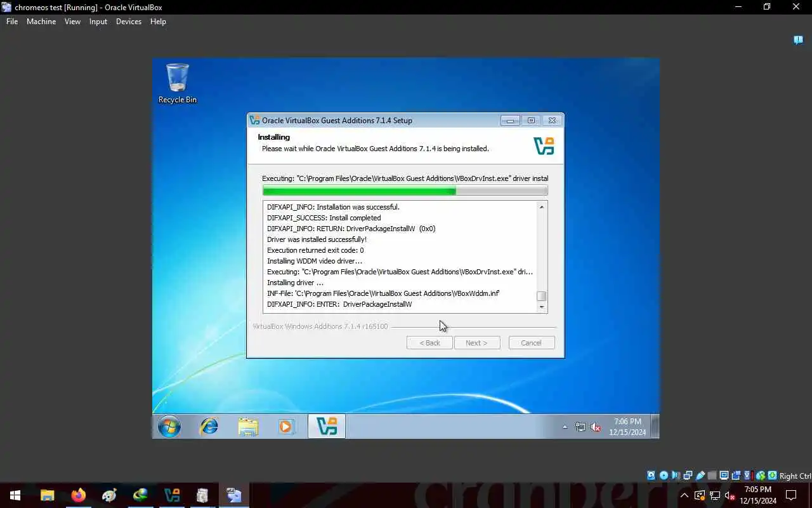Click host muted speaker icon
812x508 pixels.
click(x=731, y=495)
